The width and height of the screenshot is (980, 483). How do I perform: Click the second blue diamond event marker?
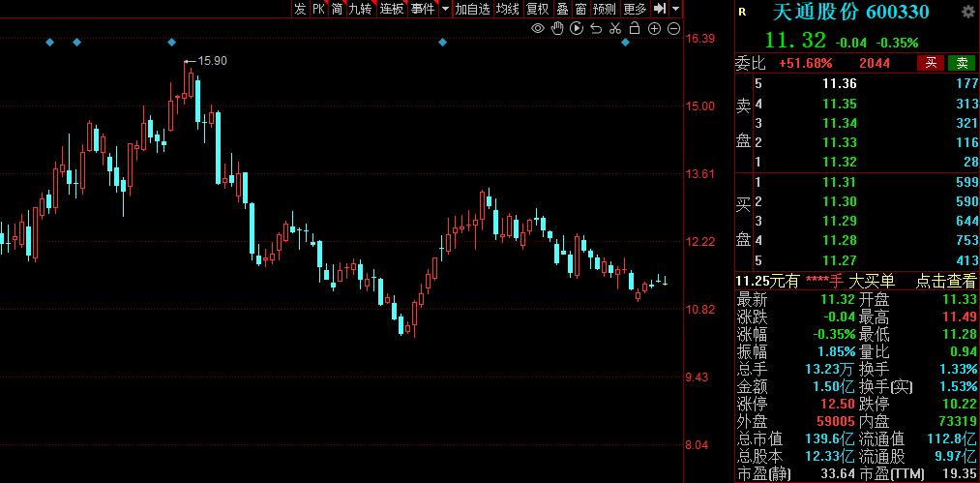click(76, 42)
